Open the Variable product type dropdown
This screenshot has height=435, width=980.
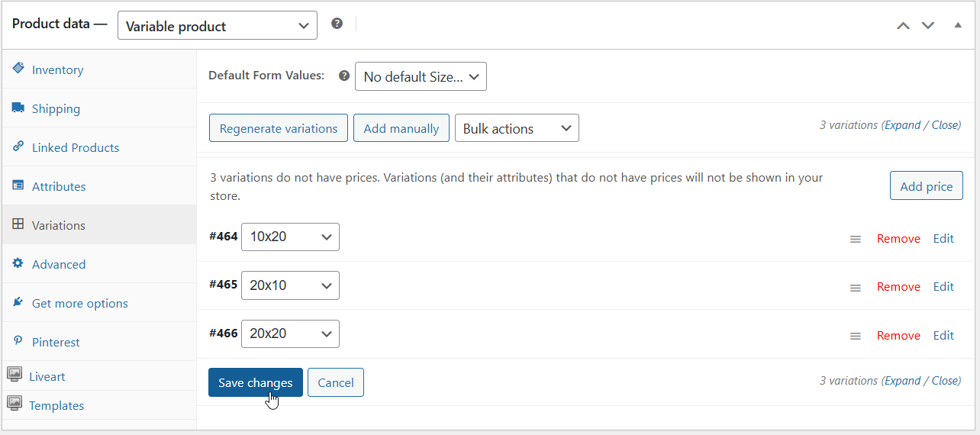pyautogui.click(x=217, y=26)
